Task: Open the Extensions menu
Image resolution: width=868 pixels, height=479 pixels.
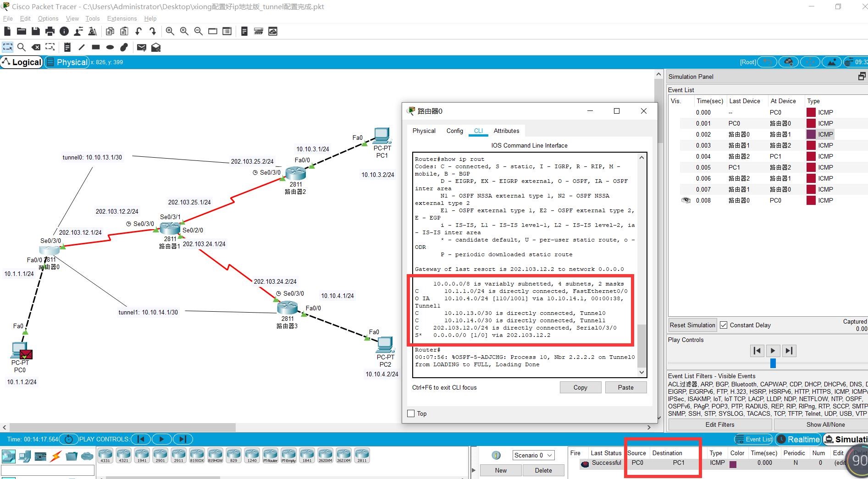Action: tap(122, 18)
